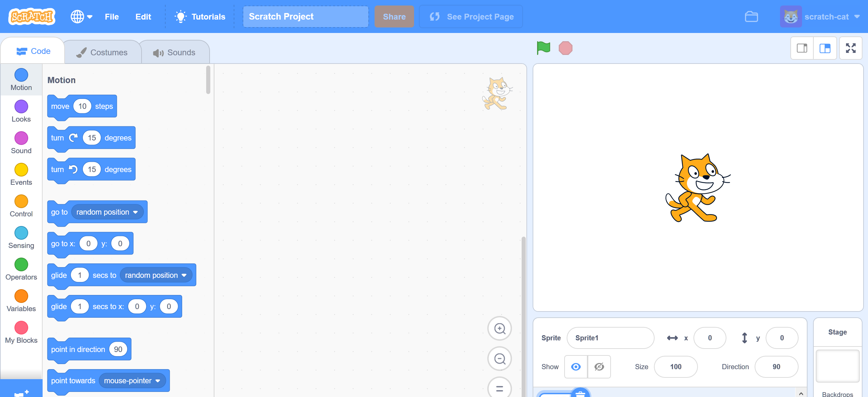Enter full screen stage mode
The image size is (868, 397).
851,48
